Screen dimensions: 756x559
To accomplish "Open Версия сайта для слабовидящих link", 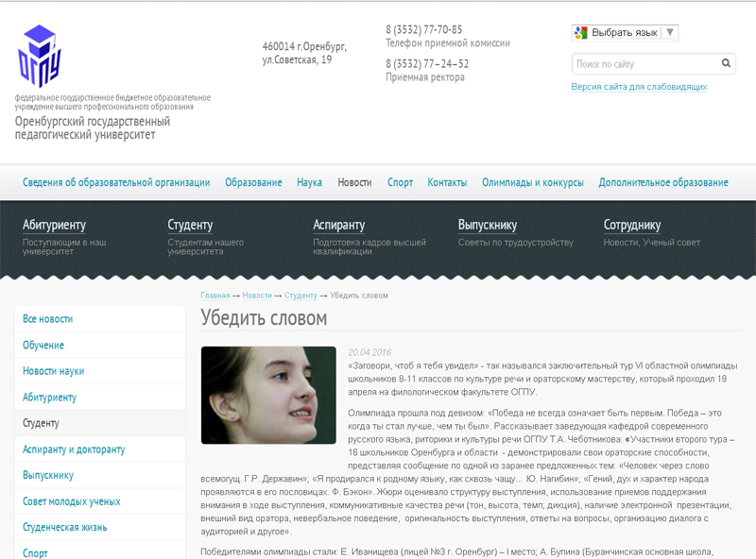I will (639, 87).
